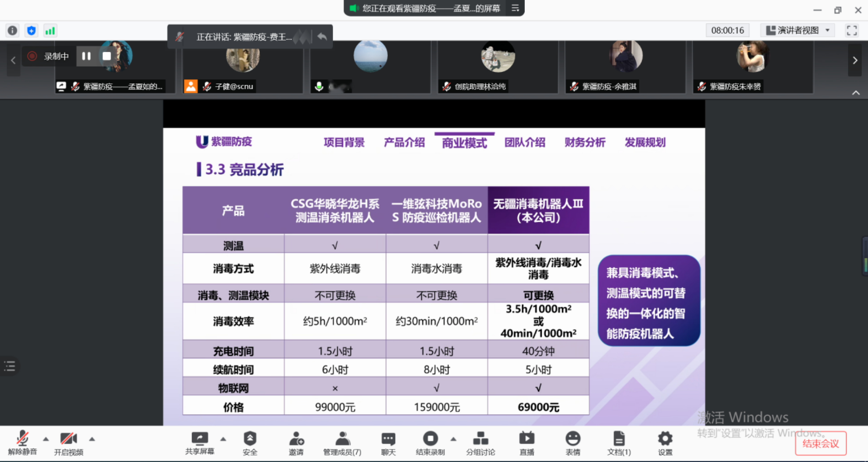Click muted mic icon in speaker banner
Image resolution: width=868 pixels, height=462 pixels.
tap(179, 36)
